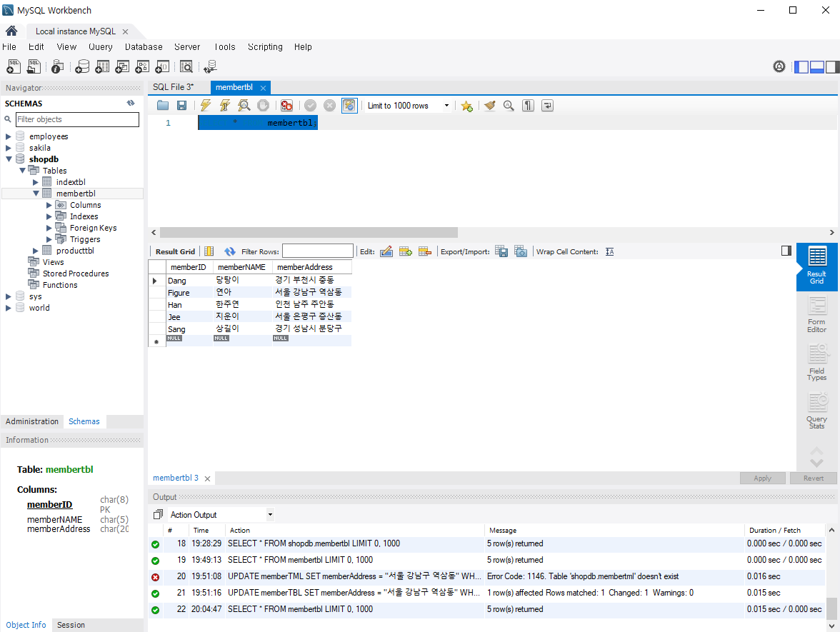Go to the Workbench home screen
The width and height of the screenshot is (840, 632).
(x=11, y=31)
